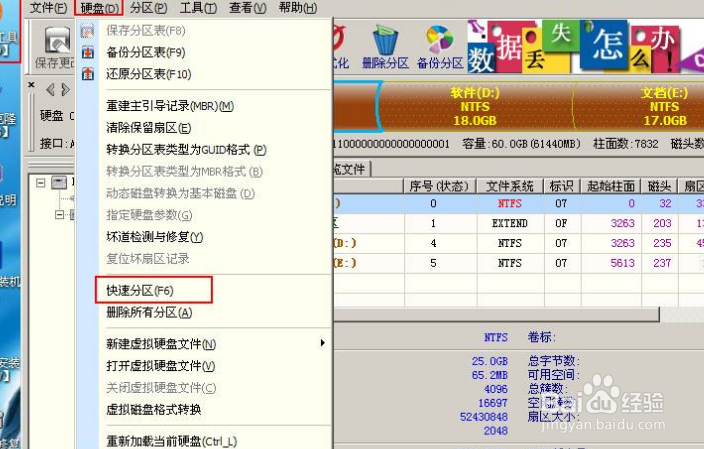The height and width of the screenshot is (449, 704).
Task: Click the 序号(状态) column header
Action: tap(439, 186)
